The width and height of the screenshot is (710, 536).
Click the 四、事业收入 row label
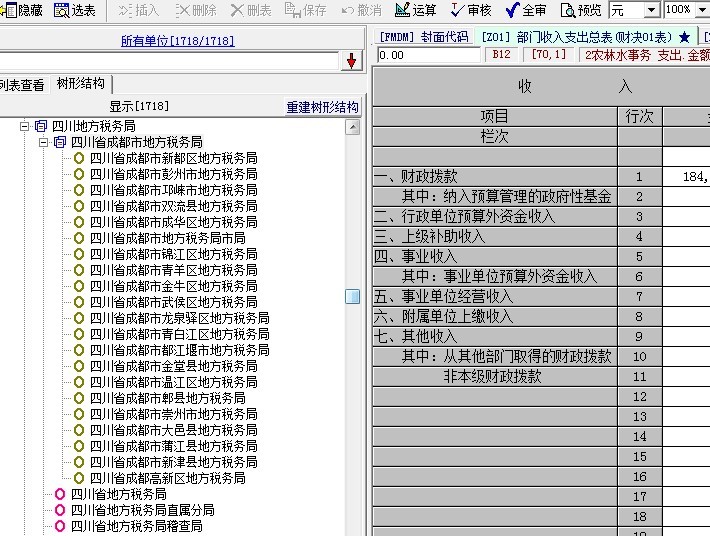point(495,257)
